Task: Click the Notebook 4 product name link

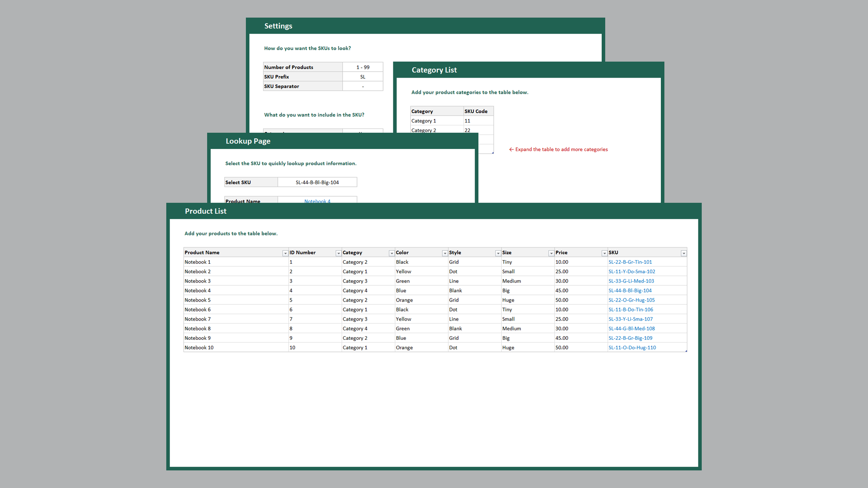Action: (x=317, y=201)
